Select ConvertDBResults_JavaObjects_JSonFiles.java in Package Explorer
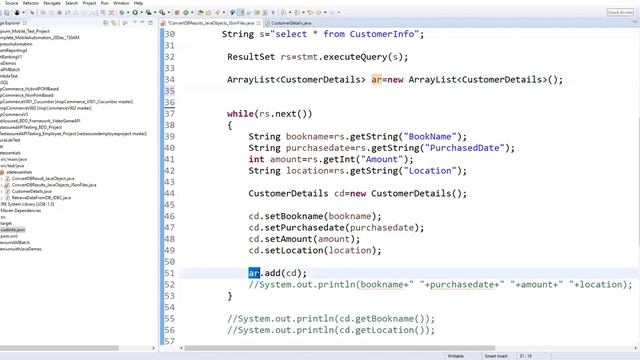640x360 pixels. [54, 185]
